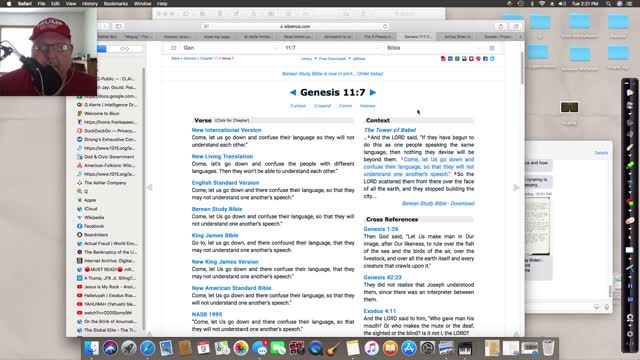
Task: Open the New International Version link
Action: (227, 130)
